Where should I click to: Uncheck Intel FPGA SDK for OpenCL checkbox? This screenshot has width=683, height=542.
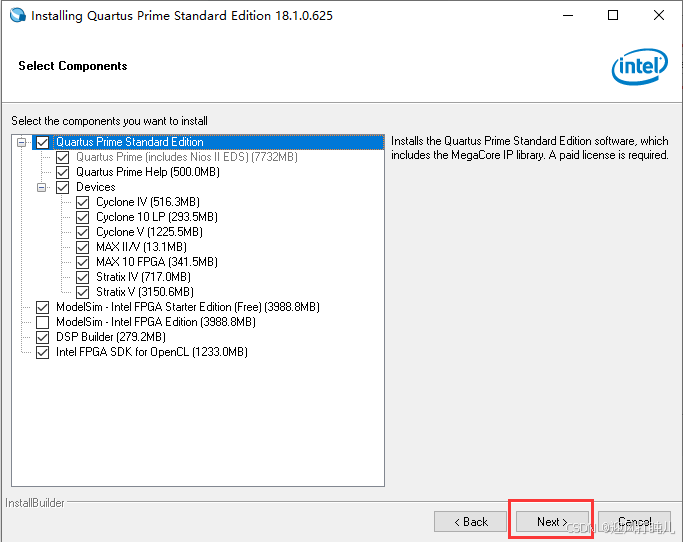pos(42,352)
